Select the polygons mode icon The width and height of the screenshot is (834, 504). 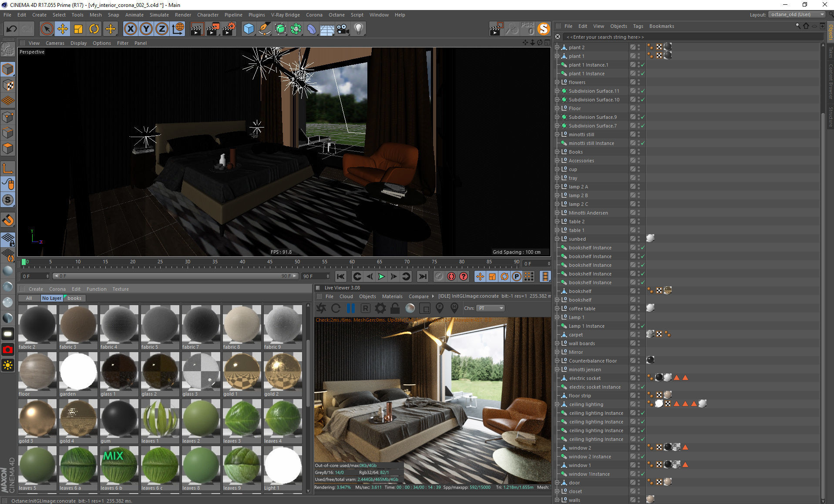click(x=8, y=148)
